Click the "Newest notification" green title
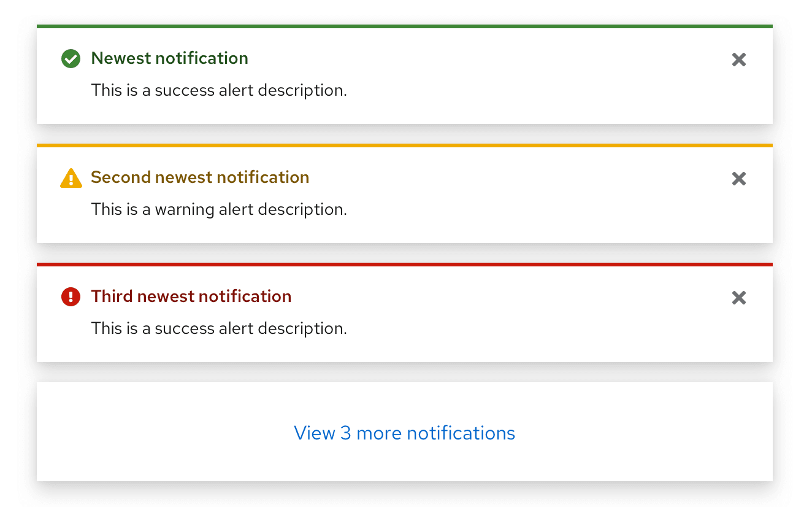Screen dimensions: 812x507 tap(169, 58)
